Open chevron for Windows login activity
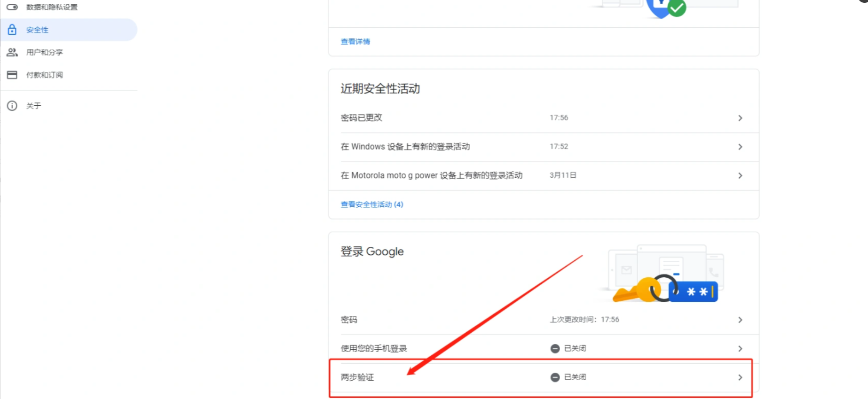 point(740,147)
